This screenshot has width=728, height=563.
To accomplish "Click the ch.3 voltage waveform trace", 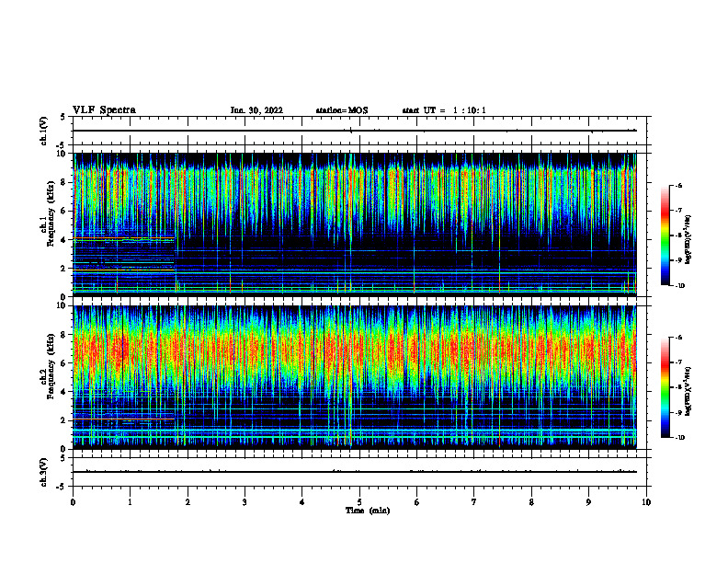I will point(354,472).
